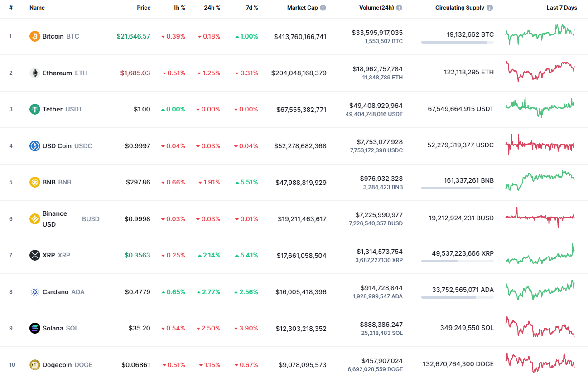Image resolution: width=588 pixels, height=378 pixels.
Task: Select the Name column header tab
Action: (37, 7)
